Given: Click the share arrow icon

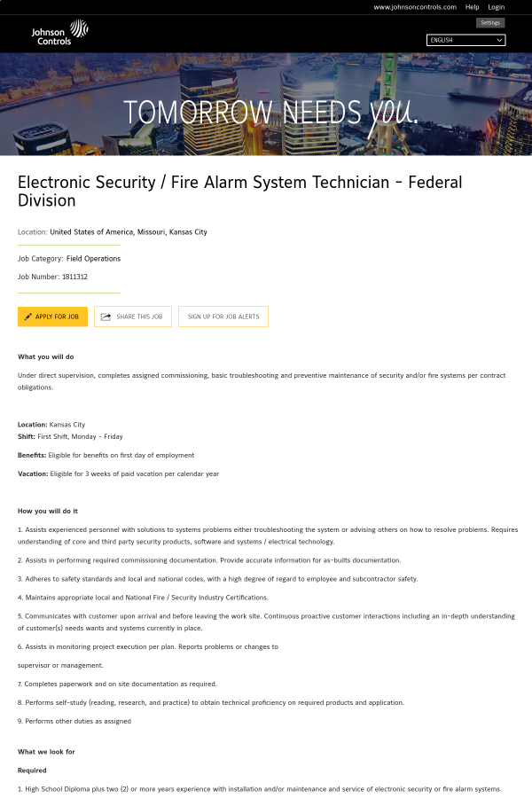Looking at the screenshot, I should (x=106, y=317).
